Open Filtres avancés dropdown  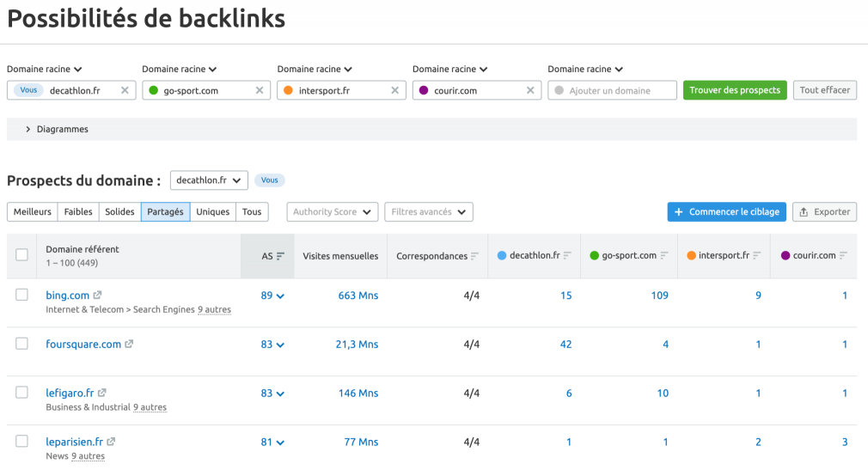429,212
